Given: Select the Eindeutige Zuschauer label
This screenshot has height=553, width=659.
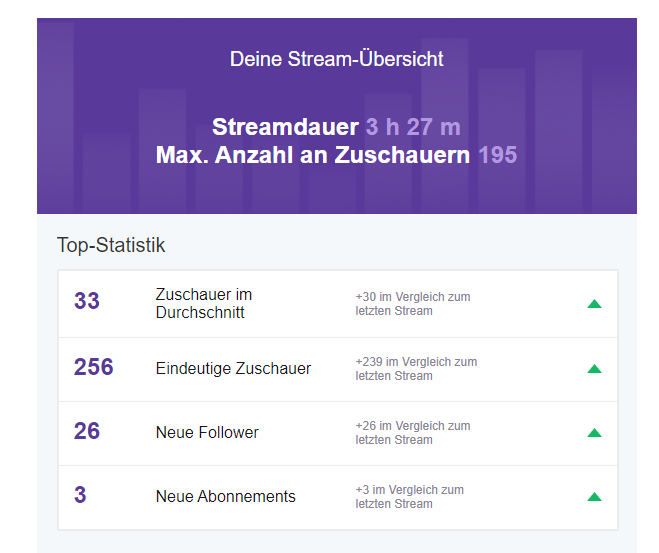Looking at the screenshot, I should 233,369.
